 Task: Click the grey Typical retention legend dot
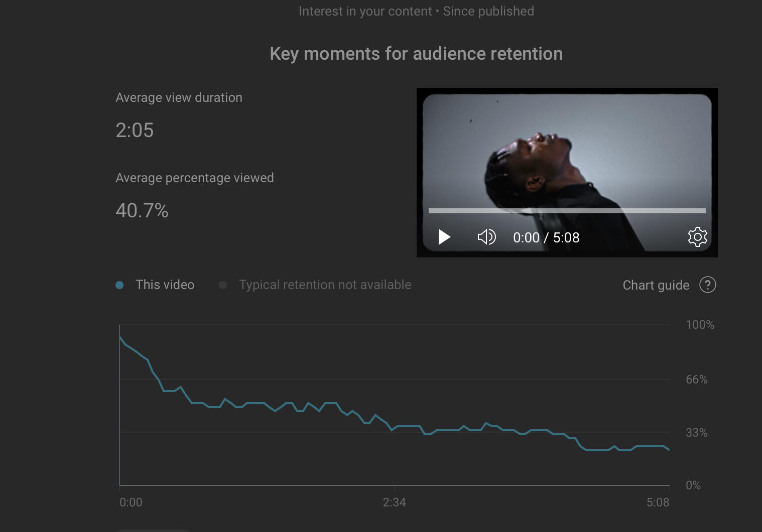[223, 285]
